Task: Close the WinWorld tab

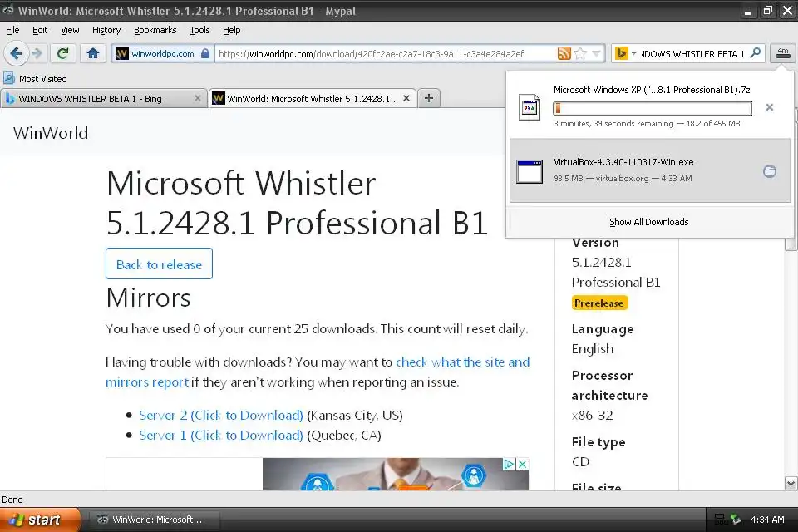Action: point(406,98)
